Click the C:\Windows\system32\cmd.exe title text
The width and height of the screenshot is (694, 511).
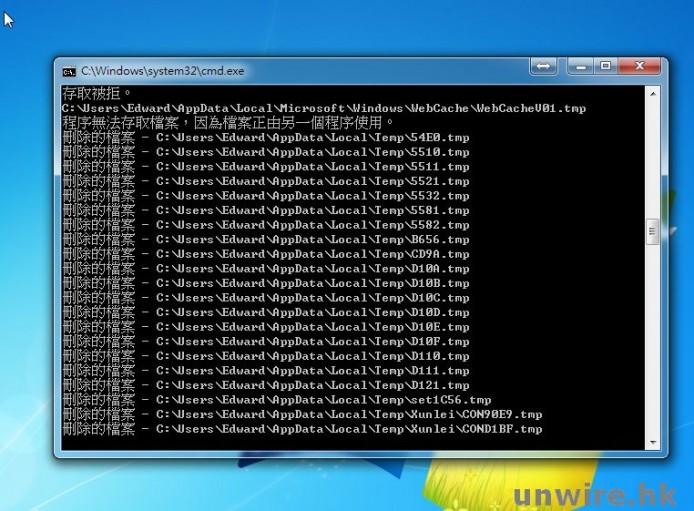coord(162,71)
